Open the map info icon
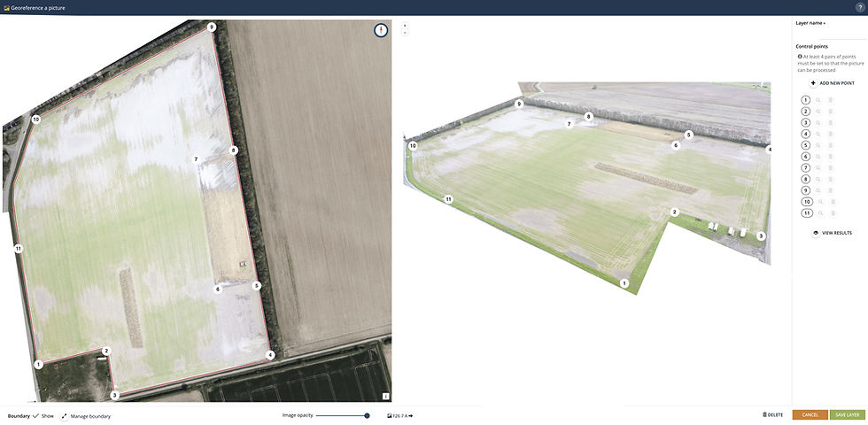 tap(386, 397)
